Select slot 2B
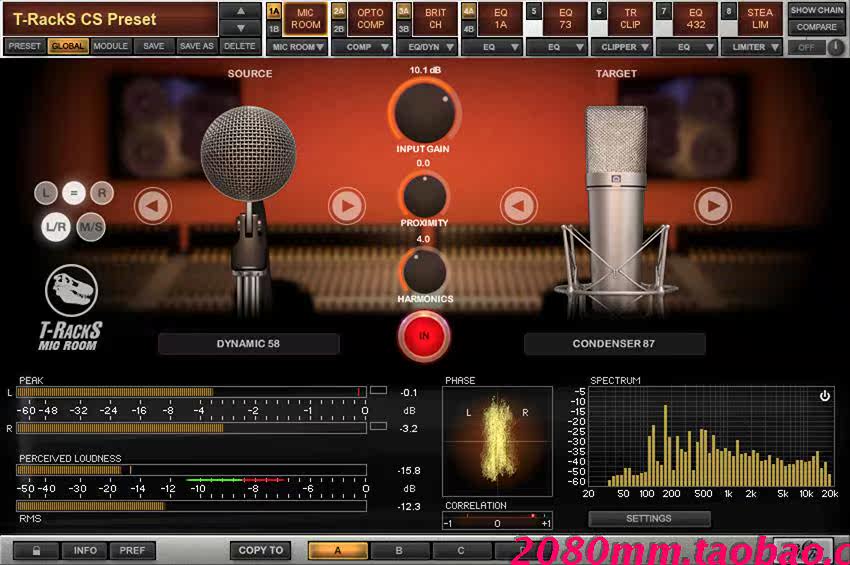Viewport: 850px width, 565px height. pyautogui.click(x=339, y=28)
